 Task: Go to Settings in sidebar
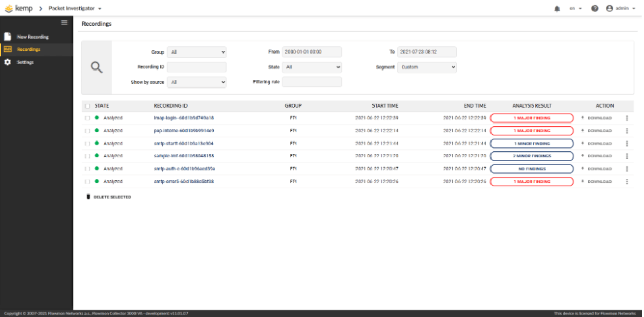[x=25, y=62]
